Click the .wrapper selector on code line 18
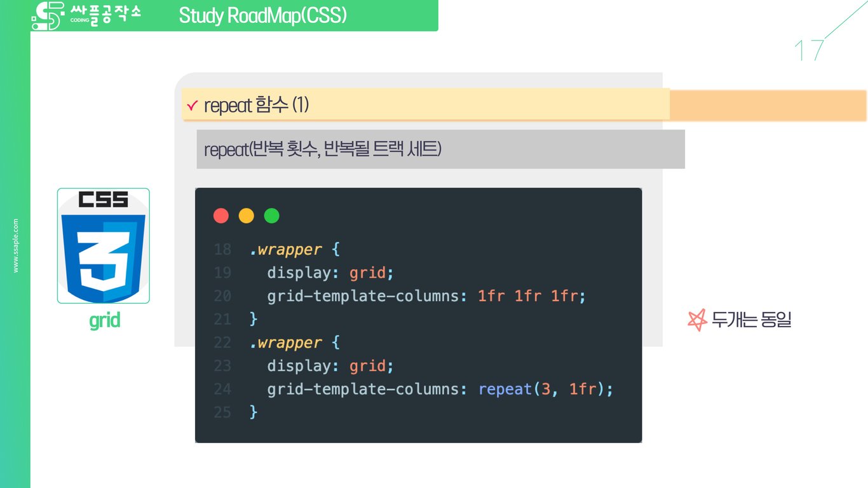This screenshot has width=868, height=488. [285, 250]
